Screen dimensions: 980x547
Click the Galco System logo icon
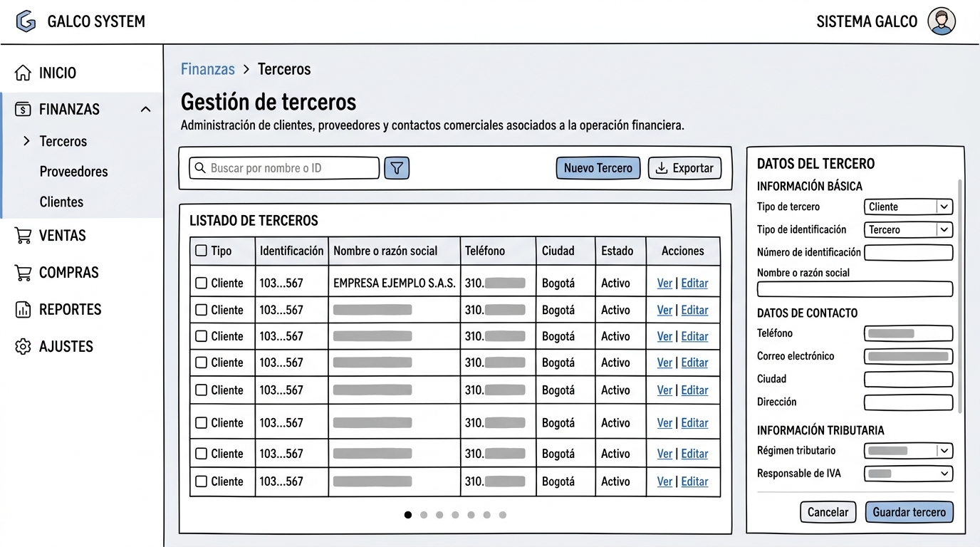tap(26, 21)
